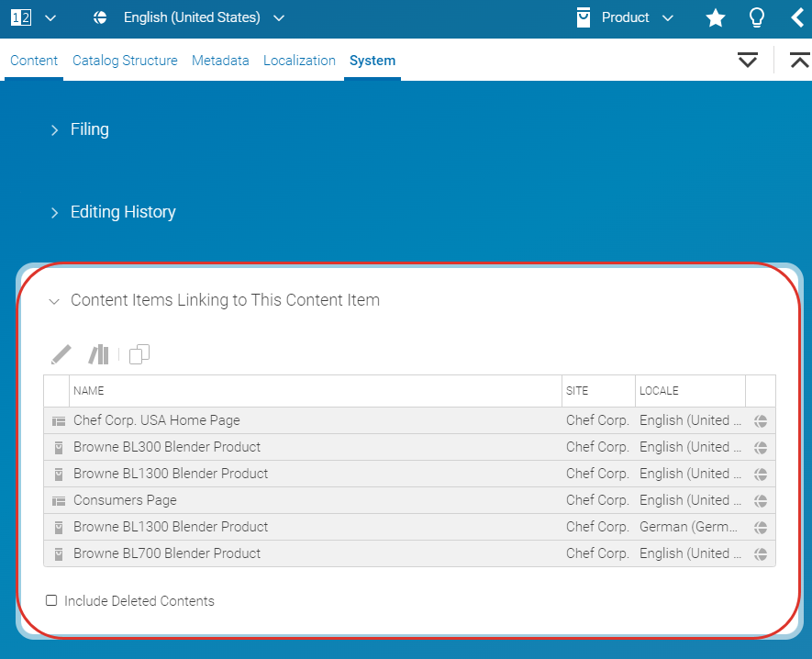Click the version compare icon top-left

(21, 17)
